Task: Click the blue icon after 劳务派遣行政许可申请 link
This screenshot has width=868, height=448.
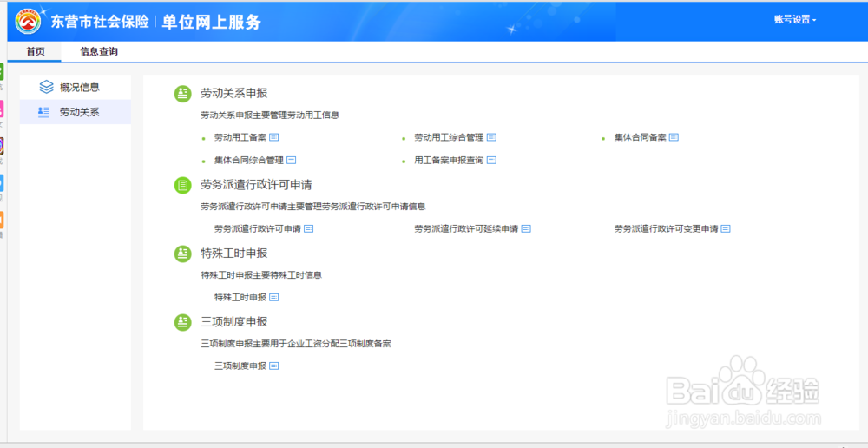Action: click(x=309, y=228)
